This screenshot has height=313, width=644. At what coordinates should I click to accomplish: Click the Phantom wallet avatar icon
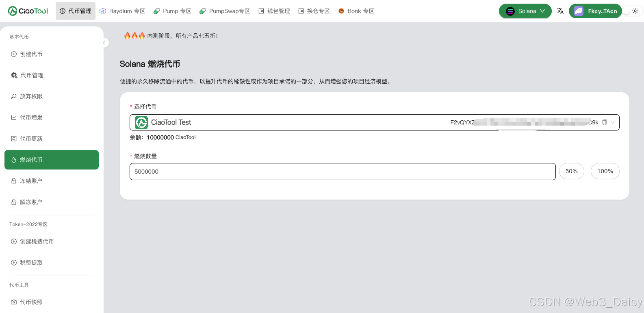579,11
